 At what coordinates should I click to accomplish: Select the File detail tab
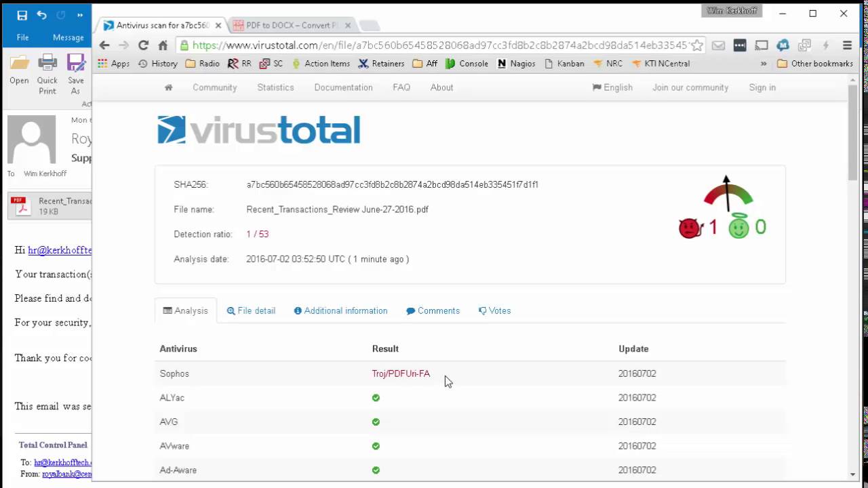click(x=251, y=310)
